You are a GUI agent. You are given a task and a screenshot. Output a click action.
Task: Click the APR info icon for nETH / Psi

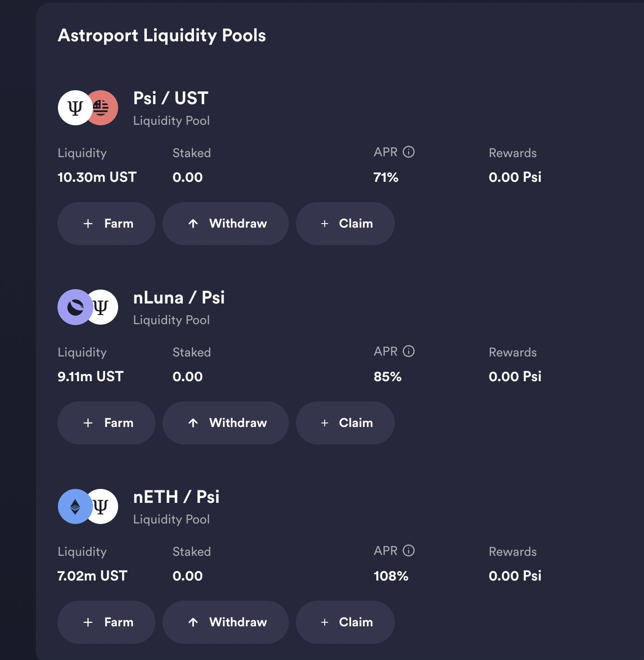coord(409,551)
